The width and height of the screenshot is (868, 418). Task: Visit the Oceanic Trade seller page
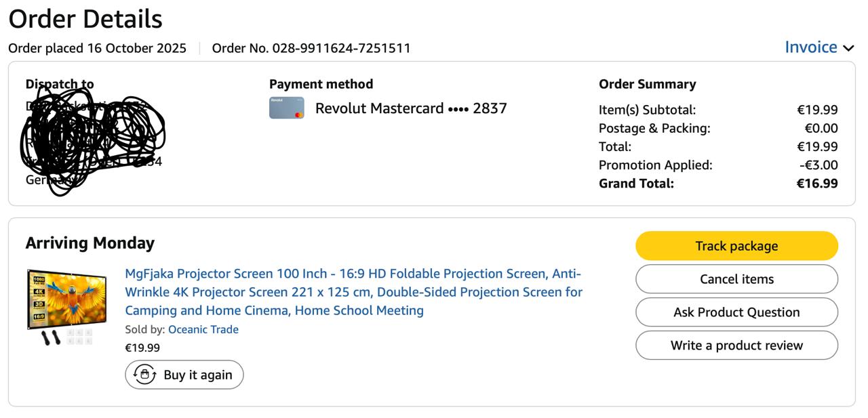click(x=203, y=330)
